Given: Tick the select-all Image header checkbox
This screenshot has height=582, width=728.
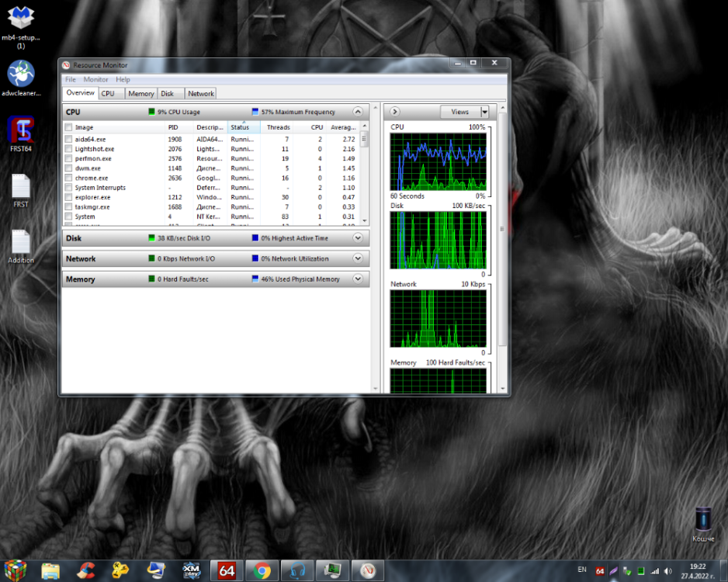Looking at the screenshot, I should point(69,127).
